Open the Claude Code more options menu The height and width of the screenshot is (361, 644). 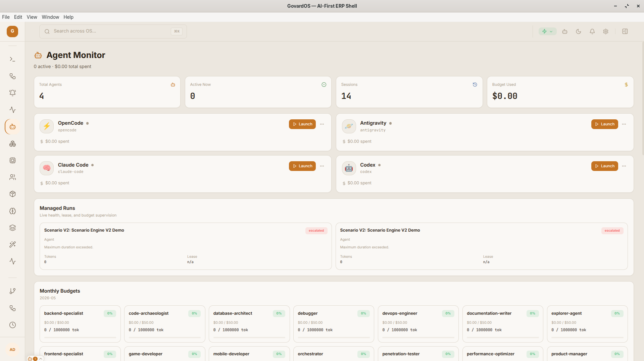tap(322, 166)
